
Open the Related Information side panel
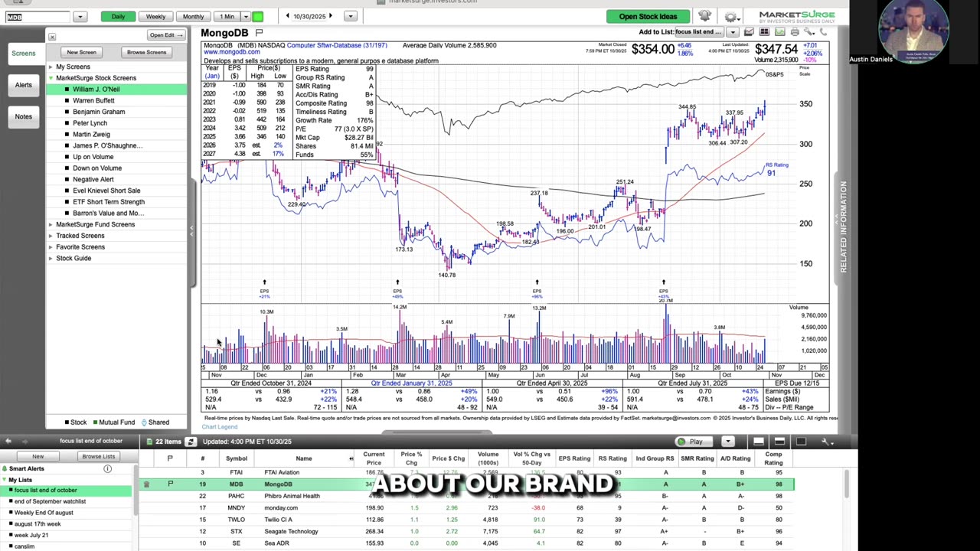tap(843, 227)
